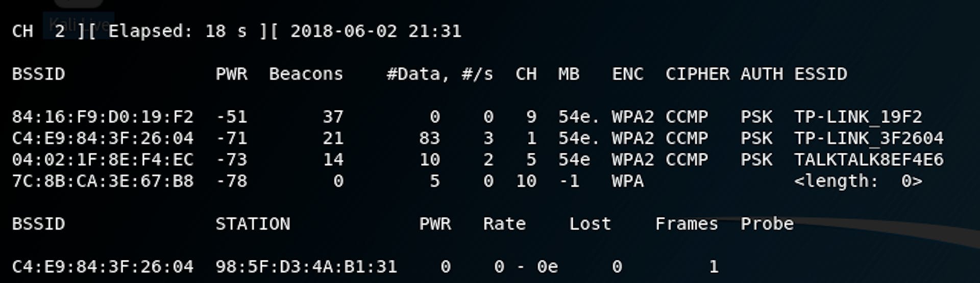
Task: Select the TALKTALK8EF4E6 network name
Action: coord(868,160)
